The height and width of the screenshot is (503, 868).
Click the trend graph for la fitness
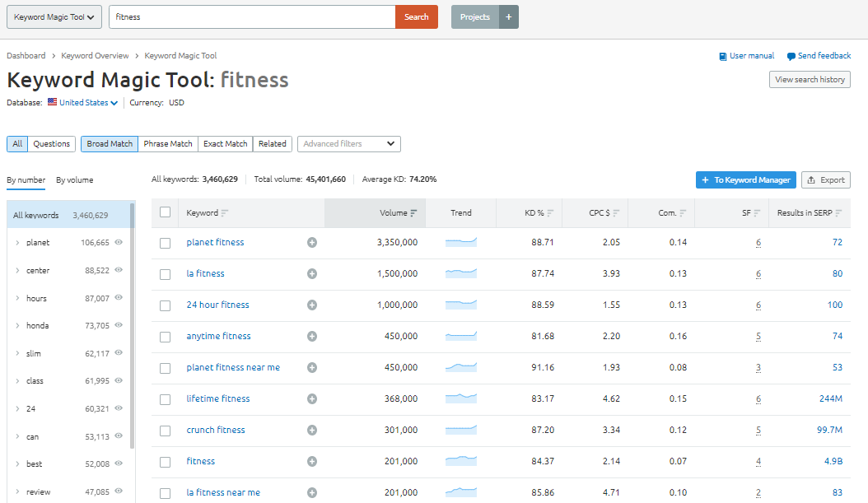pos(461,274)
